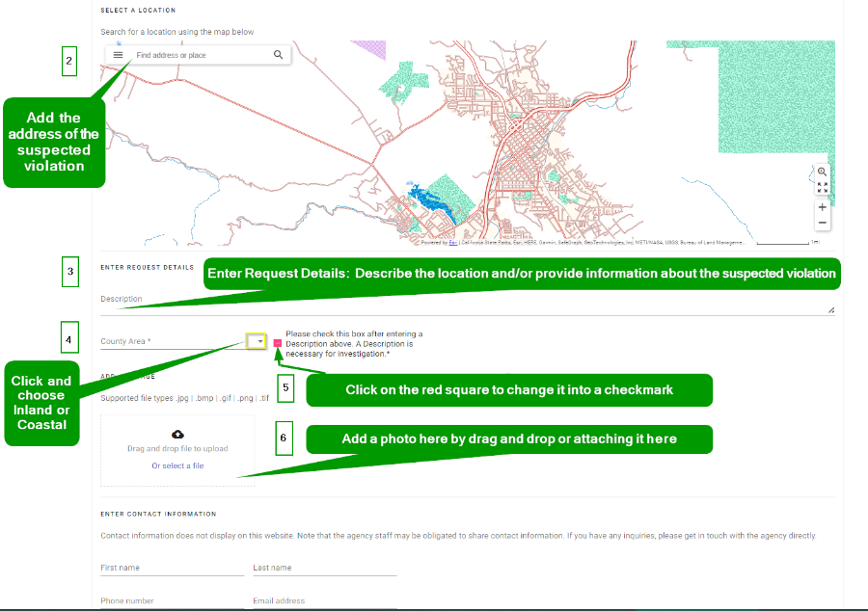
Task: Click 'Or select a file' link
Action: [177, 465]
